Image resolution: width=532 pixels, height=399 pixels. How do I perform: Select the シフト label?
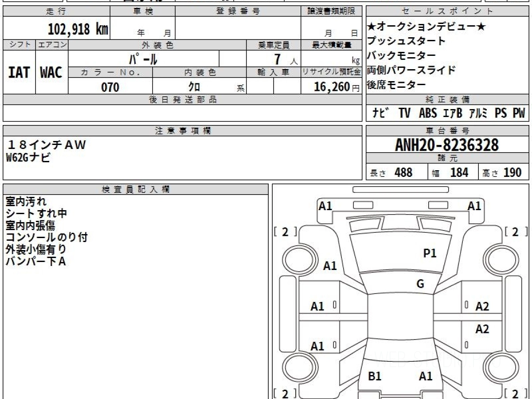point(19,45)
